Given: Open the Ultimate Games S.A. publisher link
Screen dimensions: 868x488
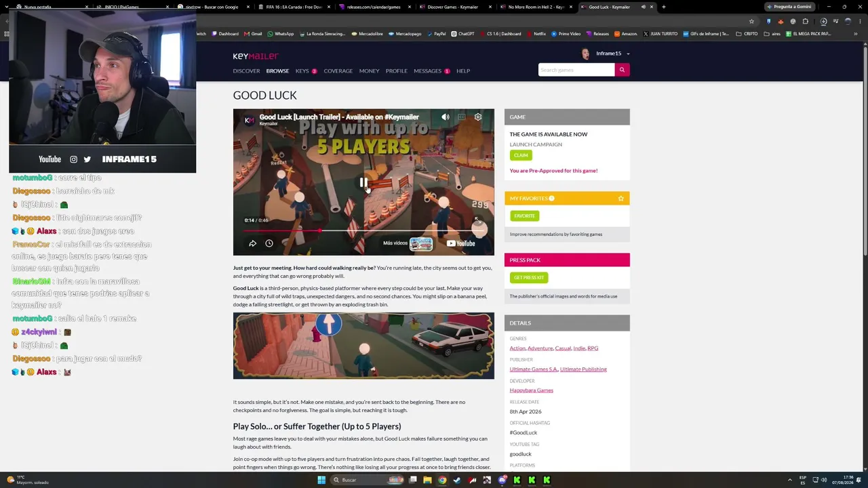Looking at the screenshot, I should click(x=534, y=369).
